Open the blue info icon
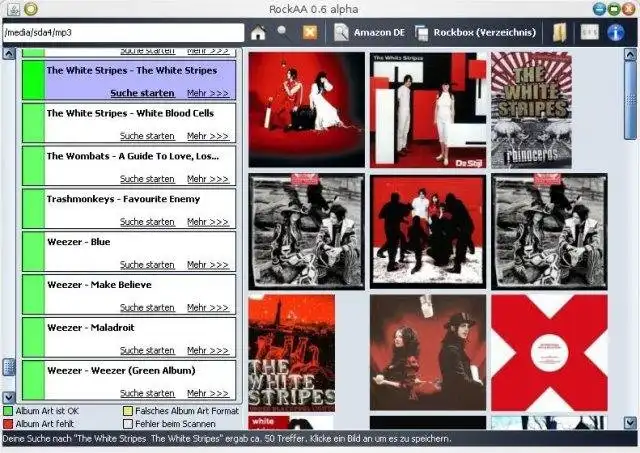640x453 pixels. (x=616, y=32)
